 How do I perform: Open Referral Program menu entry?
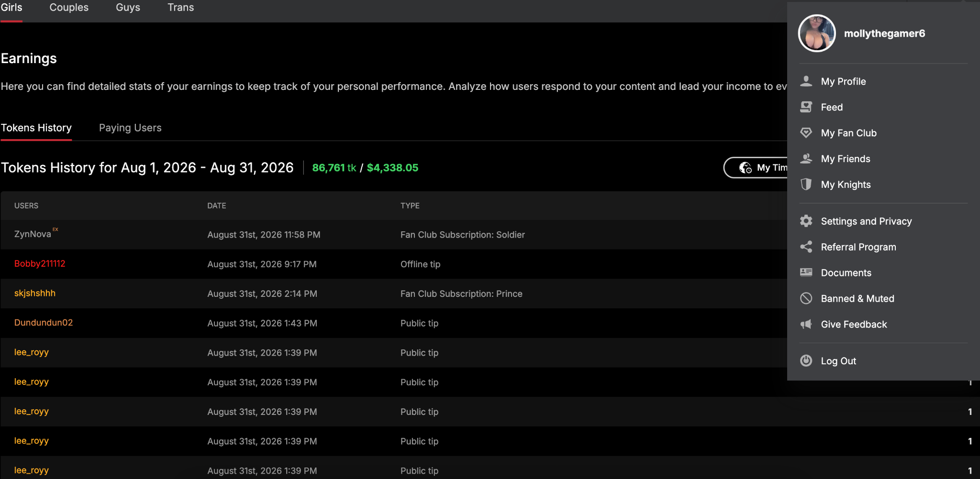coord(858,247)
